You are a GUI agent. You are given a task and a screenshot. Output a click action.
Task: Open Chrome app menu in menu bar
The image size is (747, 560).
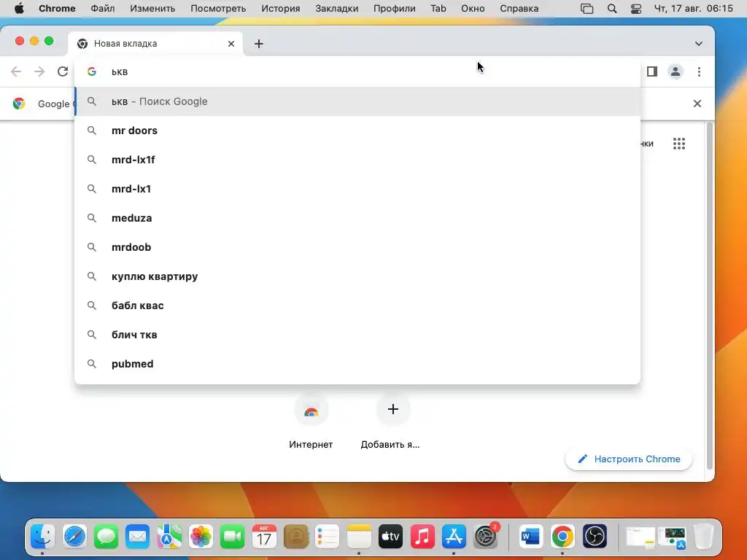[57, 9]
